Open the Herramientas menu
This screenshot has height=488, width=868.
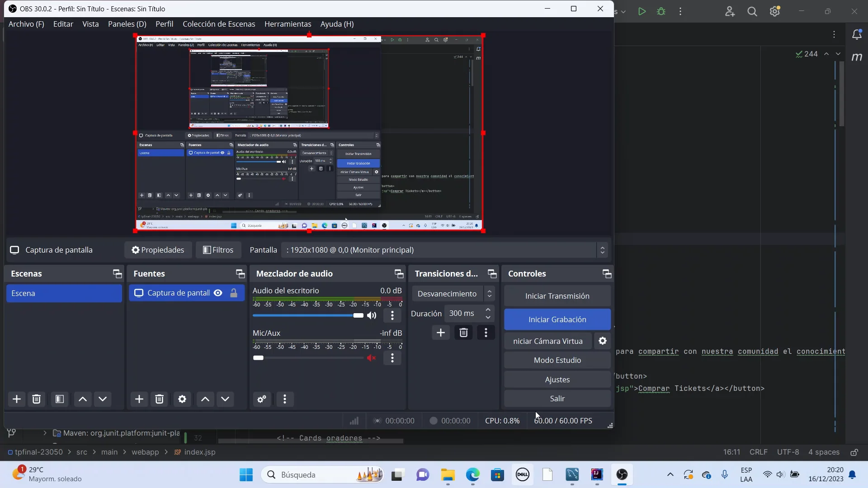[288, 24]
